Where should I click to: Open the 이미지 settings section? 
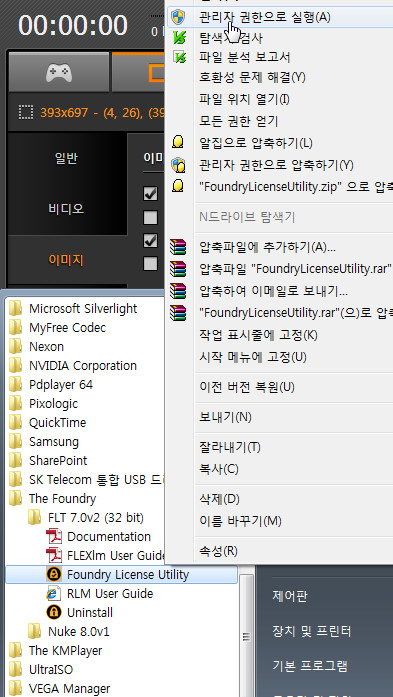pyautogui.click(x=67, y=260)
